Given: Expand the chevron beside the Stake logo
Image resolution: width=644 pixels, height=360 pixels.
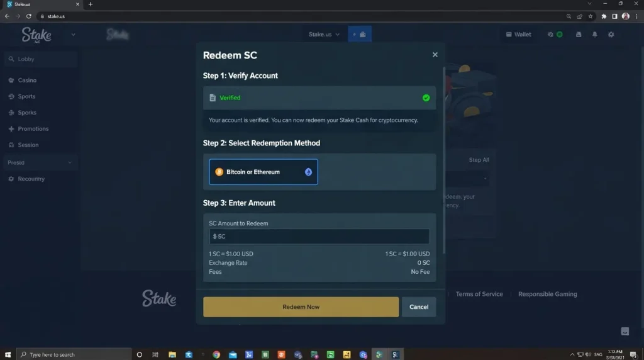Looking at the screenshot, I should [x=73, y=35].
